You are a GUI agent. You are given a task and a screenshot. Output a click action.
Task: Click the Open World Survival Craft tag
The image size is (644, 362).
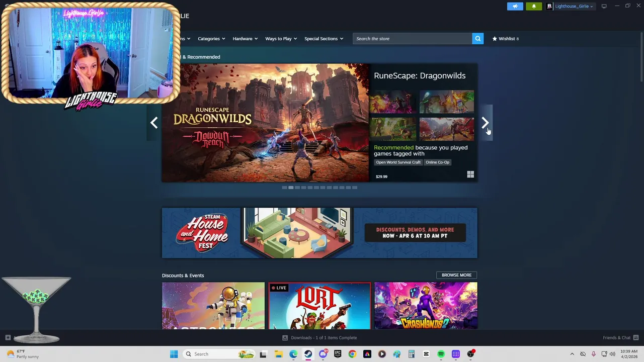click(398, 162)
